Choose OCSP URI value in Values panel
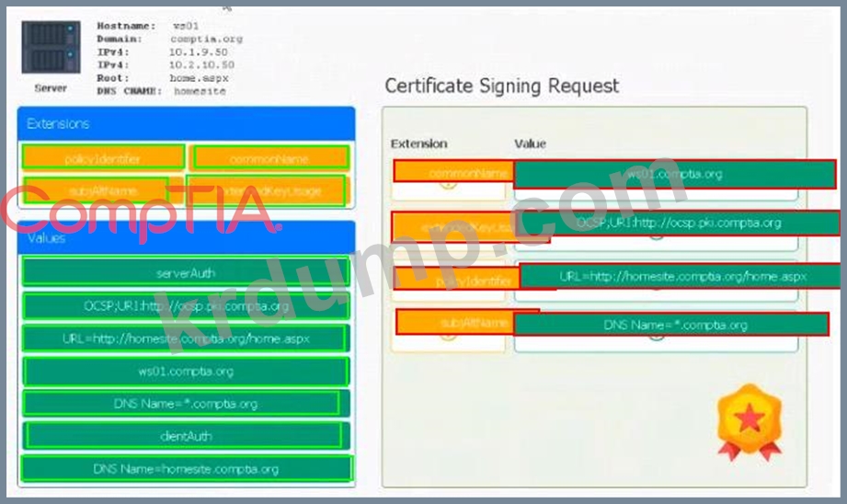The height and width of the screenshot is (504, 847). 185,305
